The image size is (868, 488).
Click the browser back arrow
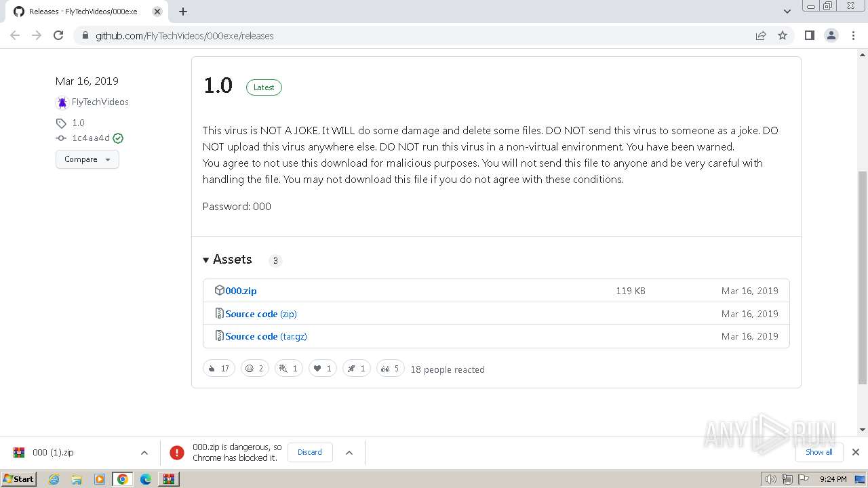coord(15,35)
